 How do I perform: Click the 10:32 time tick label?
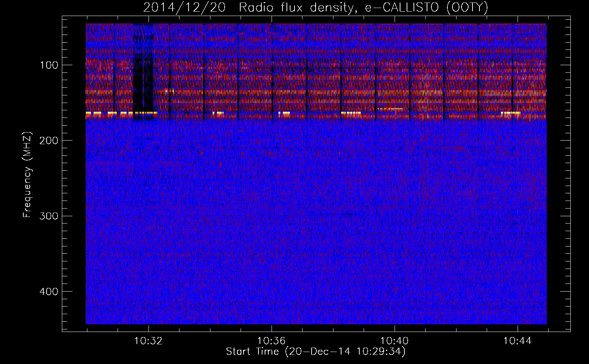click(x=149, y=341)
